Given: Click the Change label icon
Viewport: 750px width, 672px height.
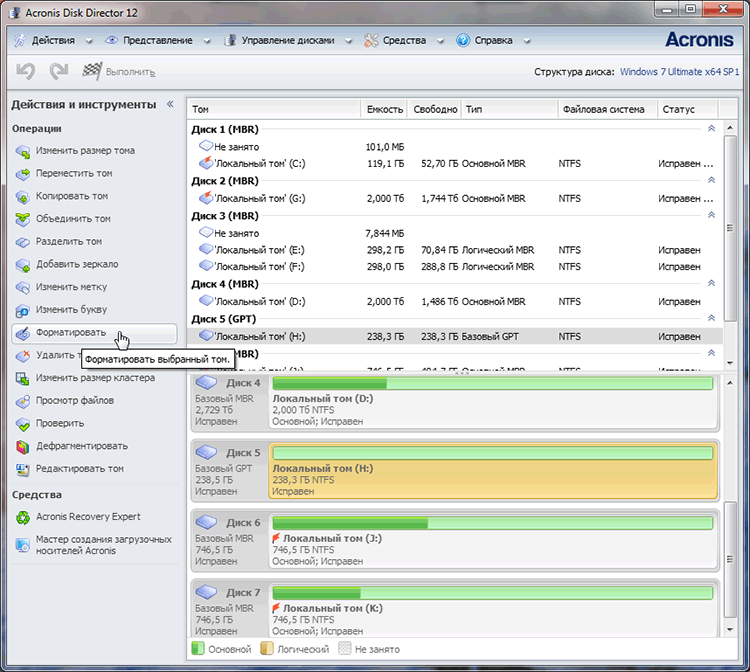Looking at the screenshot, I should point(22,287).
